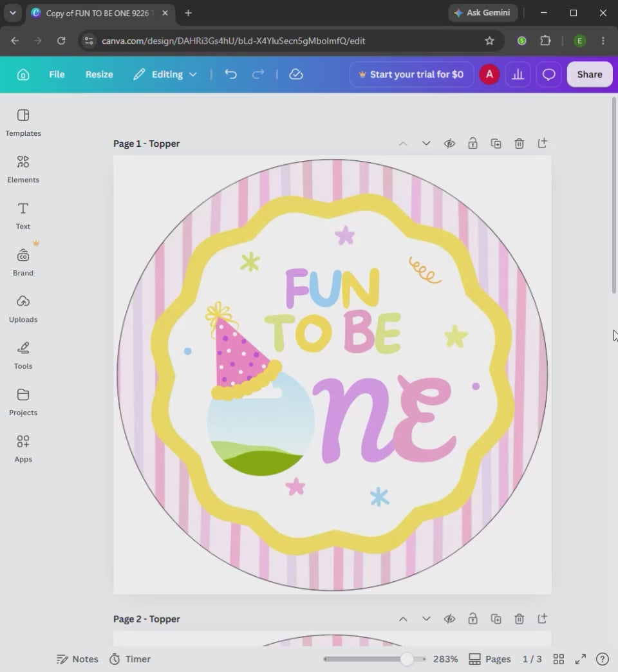Lock Page 2 - Topper
Viewport: 618px width, 672px height.
pos(473,619)
